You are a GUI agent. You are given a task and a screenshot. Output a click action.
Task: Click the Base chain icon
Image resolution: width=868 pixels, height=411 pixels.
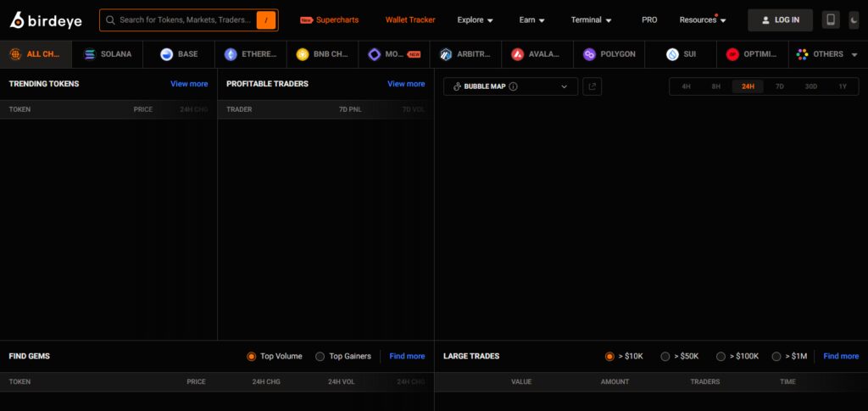[167, 54]
